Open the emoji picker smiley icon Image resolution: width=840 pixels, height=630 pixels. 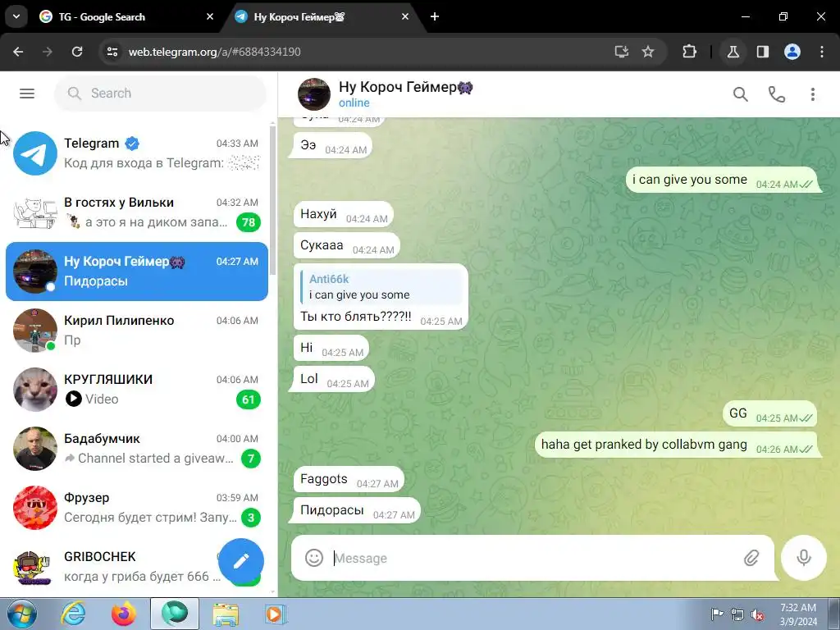[314, 558]
